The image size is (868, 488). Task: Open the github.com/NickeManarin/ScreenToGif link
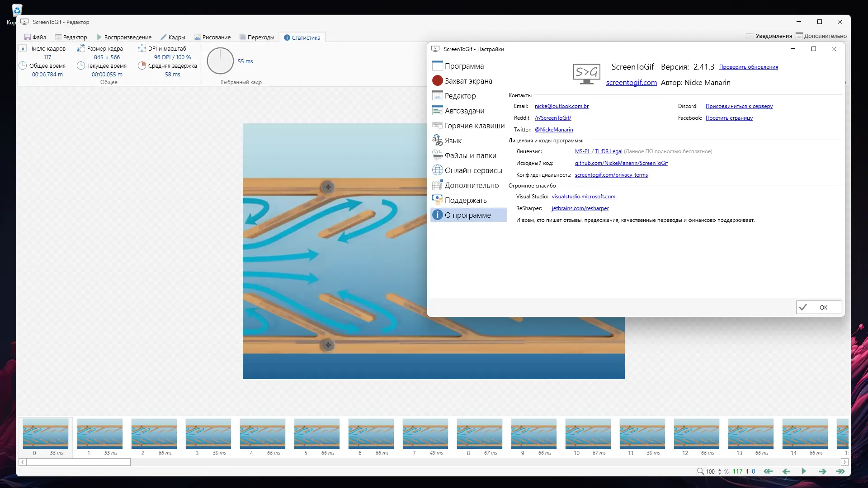(x=621, y=163)
